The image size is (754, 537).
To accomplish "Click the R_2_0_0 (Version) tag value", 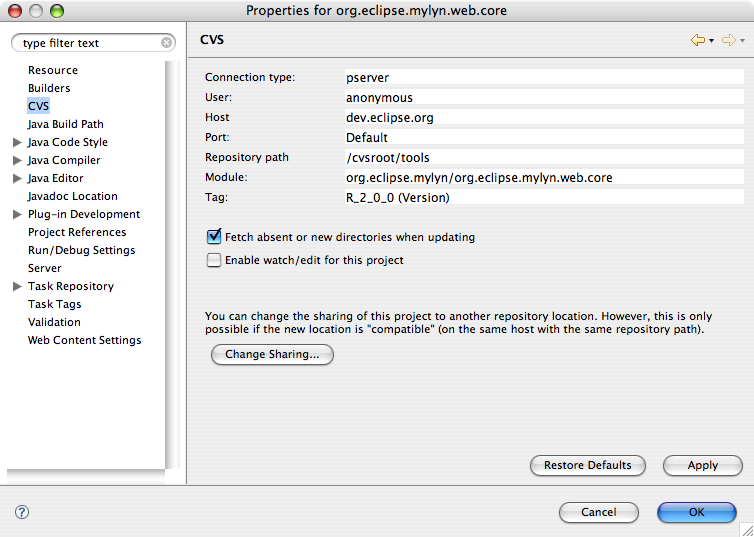I will pyautogui.click(x=544, y=198).
